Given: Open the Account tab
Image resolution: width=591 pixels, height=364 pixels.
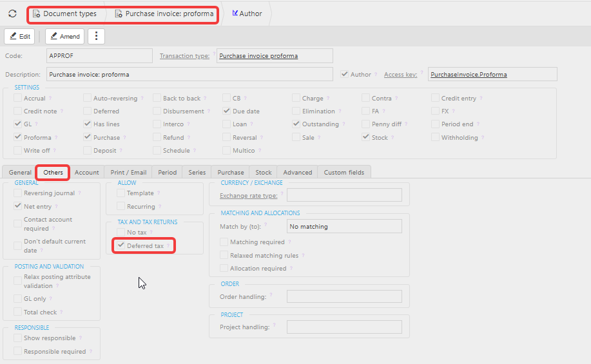Looking at the screenshot, I should click(x=86, y=172).
